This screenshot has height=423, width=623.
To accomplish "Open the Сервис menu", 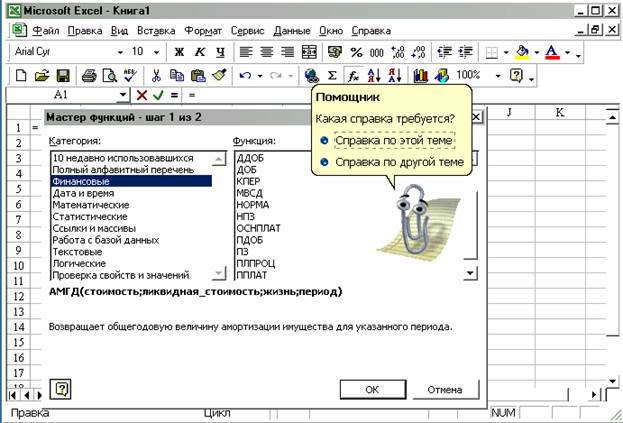I will click(247, 31).
